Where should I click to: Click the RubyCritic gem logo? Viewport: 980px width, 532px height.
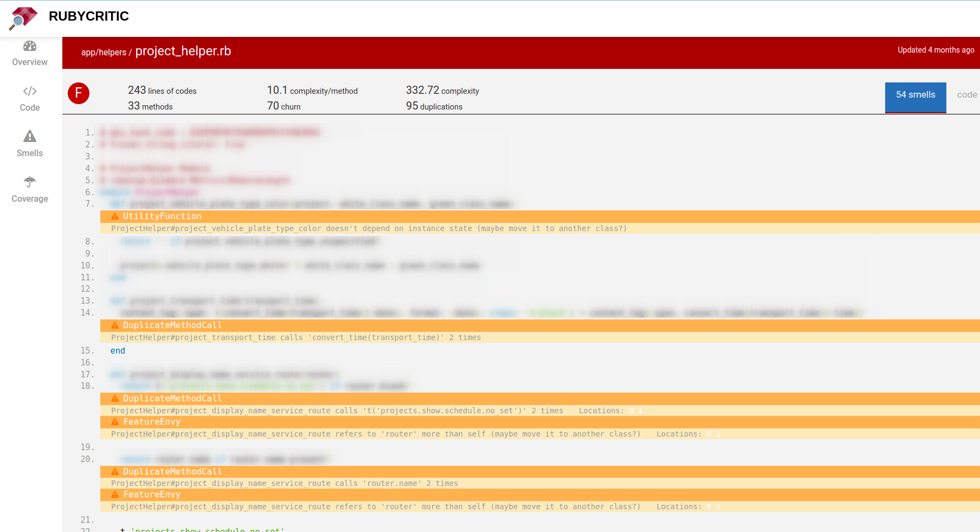[x=23, y=18]
